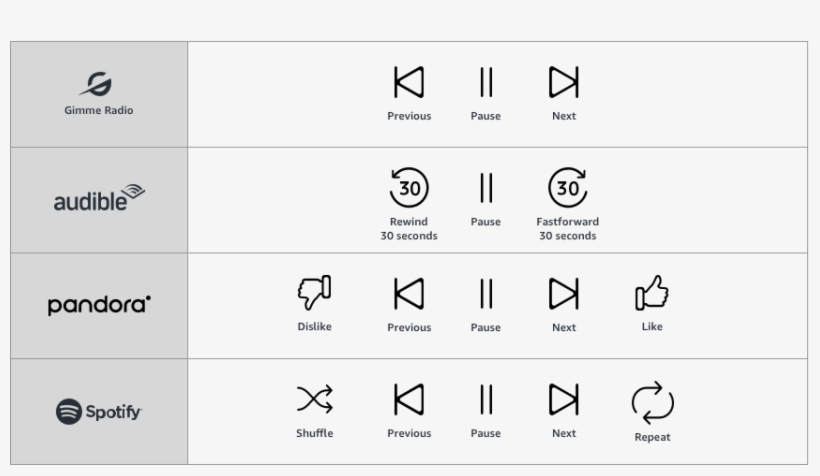Click Previous icon in Gimme Radio row
Screen dimensions: 820x476
(x=408, y=82)
